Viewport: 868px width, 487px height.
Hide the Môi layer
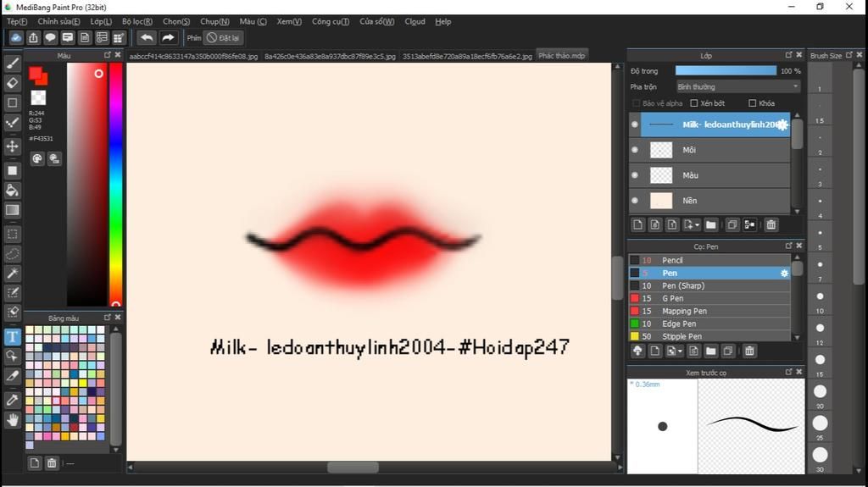[634, 150]
